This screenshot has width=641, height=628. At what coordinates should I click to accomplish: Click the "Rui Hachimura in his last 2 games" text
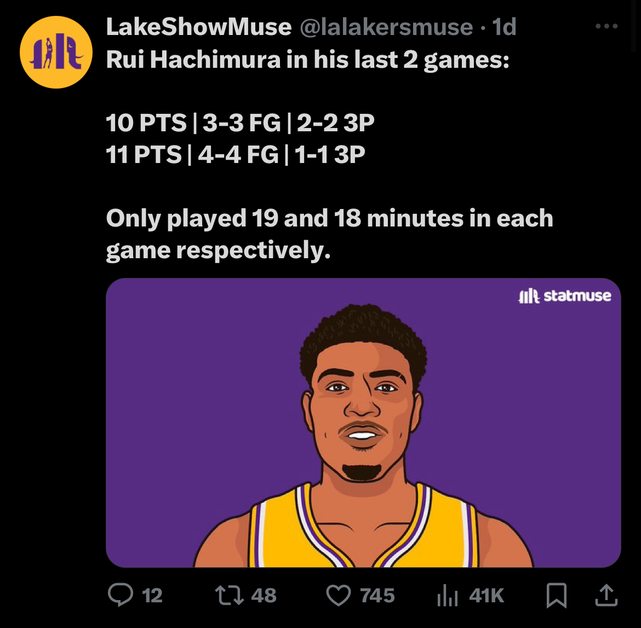pyautogui.click(x=307, y=60)
